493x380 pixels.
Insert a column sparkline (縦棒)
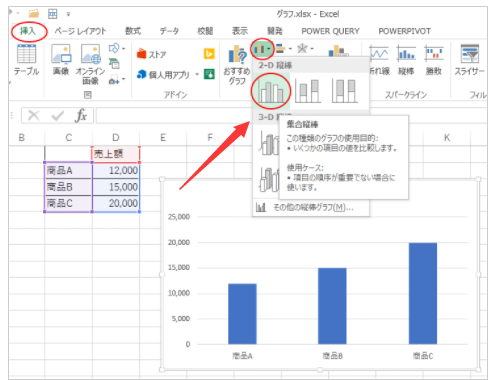pyautogui.click(x=406, y=54)
